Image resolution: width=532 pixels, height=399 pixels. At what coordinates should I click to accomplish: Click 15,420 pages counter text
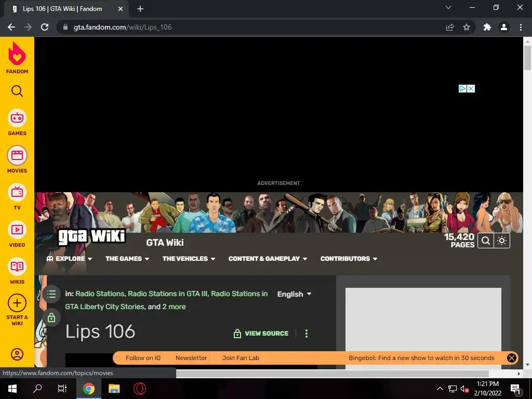point(459,241)
